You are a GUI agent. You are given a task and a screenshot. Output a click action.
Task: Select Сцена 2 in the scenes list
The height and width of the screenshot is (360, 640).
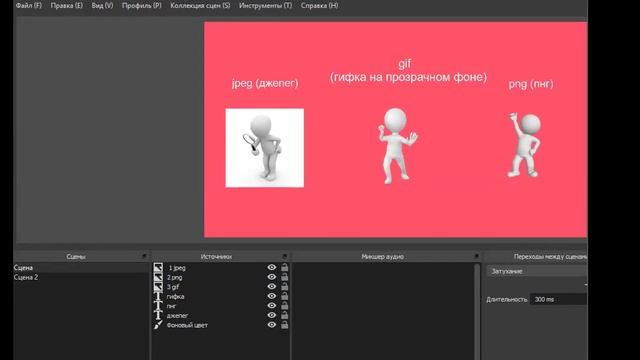point(81,277)
